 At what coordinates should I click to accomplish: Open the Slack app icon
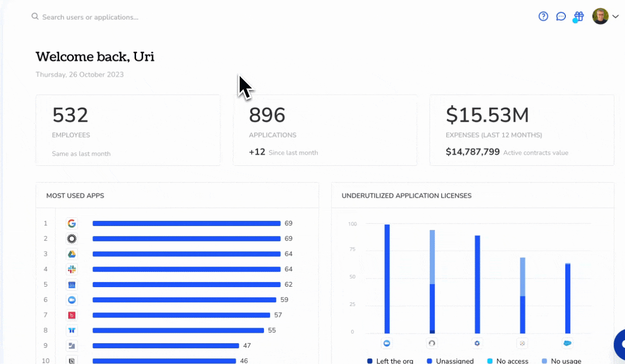tap(72, 269)
